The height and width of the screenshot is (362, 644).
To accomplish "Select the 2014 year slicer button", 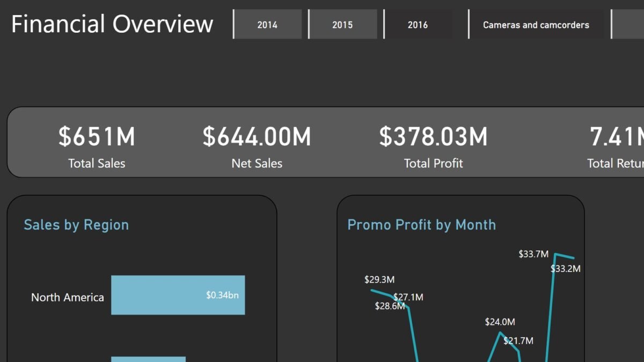I will 267,25.
